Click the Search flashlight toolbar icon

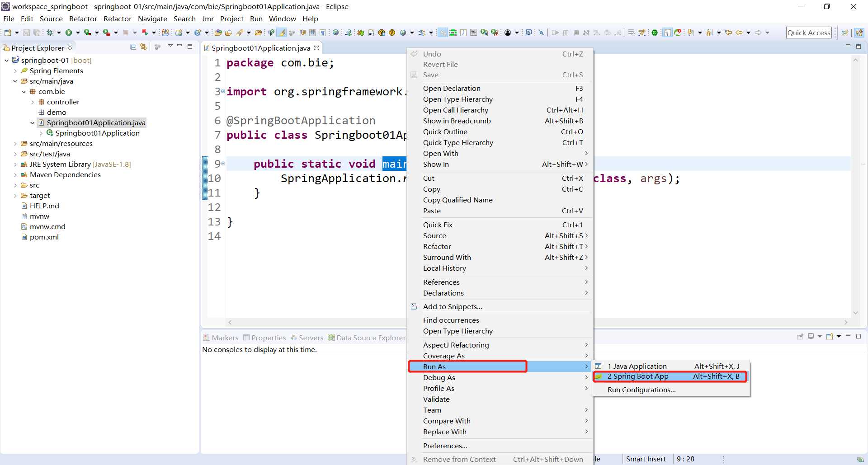(x=240, y=33)
